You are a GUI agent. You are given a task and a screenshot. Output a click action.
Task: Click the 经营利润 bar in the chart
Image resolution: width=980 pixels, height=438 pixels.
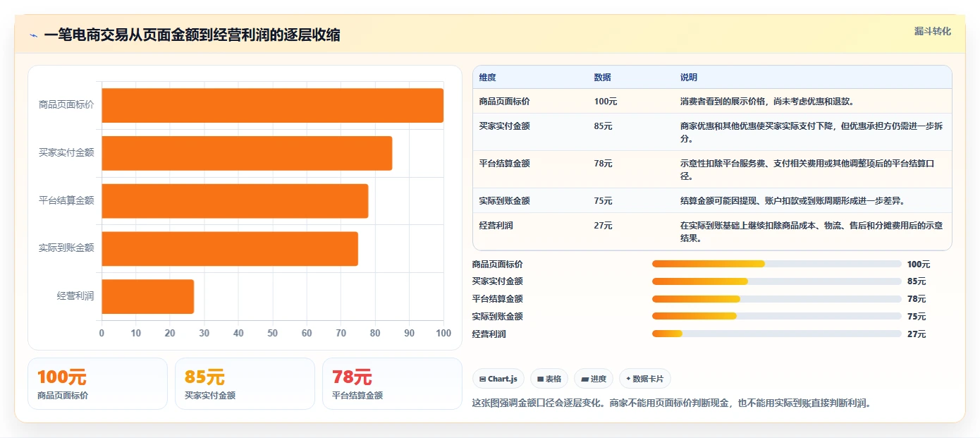tap(148, 296)
